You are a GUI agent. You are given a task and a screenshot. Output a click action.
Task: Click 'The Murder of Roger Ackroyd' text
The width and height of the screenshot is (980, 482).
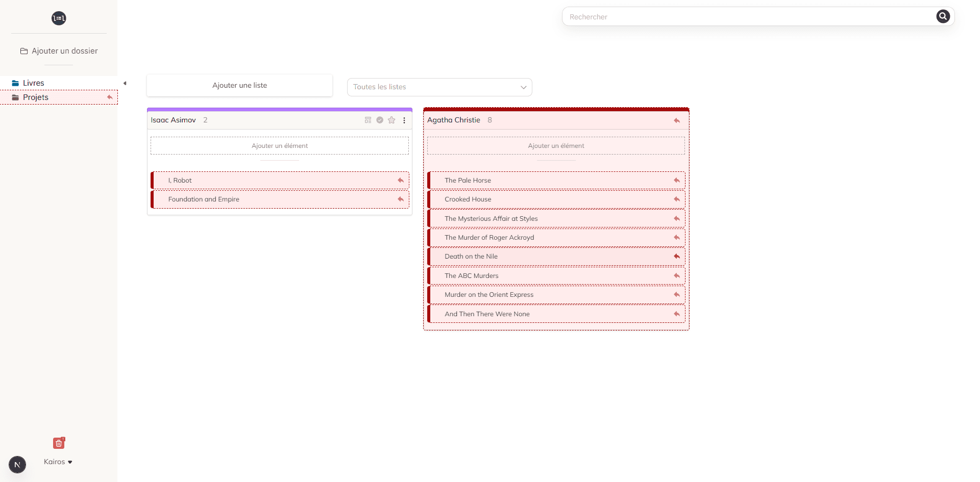pyautogui.click(x=489, y=238)
